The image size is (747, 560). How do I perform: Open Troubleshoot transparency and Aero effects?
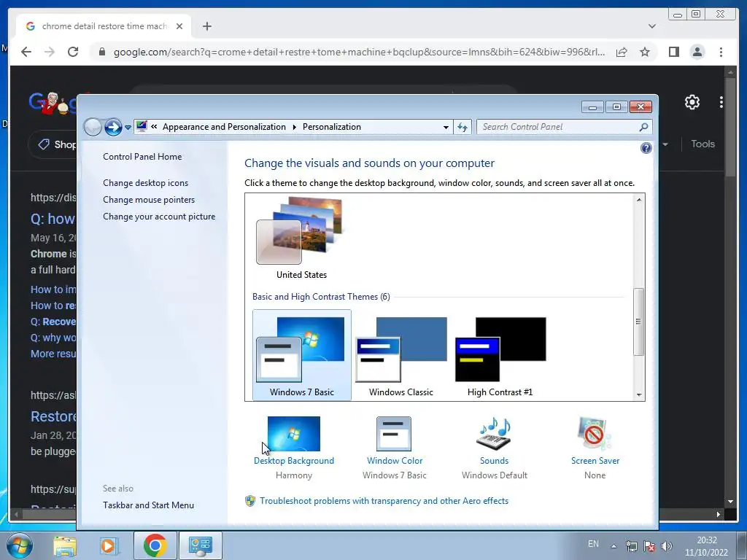(384, 501)
